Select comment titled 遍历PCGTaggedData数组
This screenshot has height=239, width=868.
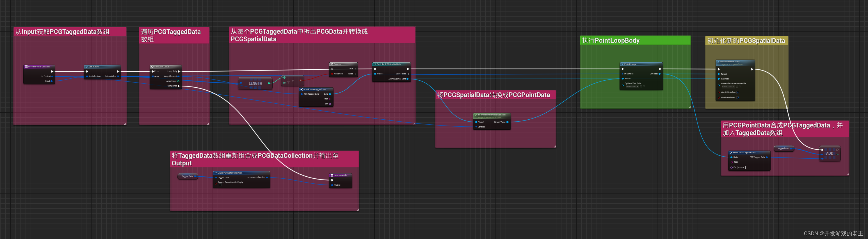click(174, 35)
